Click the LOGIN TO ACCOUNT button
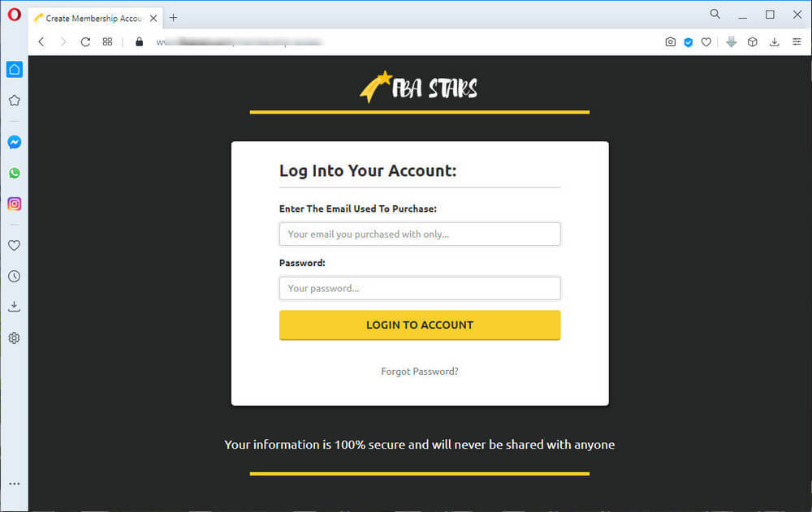 (x=420, y=325)
